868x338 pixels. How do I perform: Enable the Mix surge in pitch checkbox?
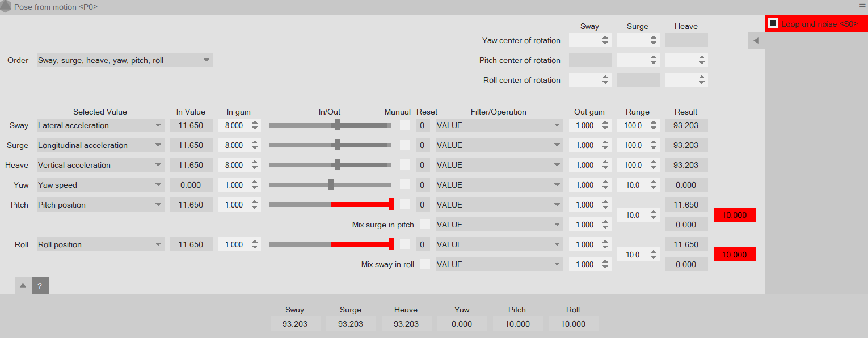pos(425,225)
